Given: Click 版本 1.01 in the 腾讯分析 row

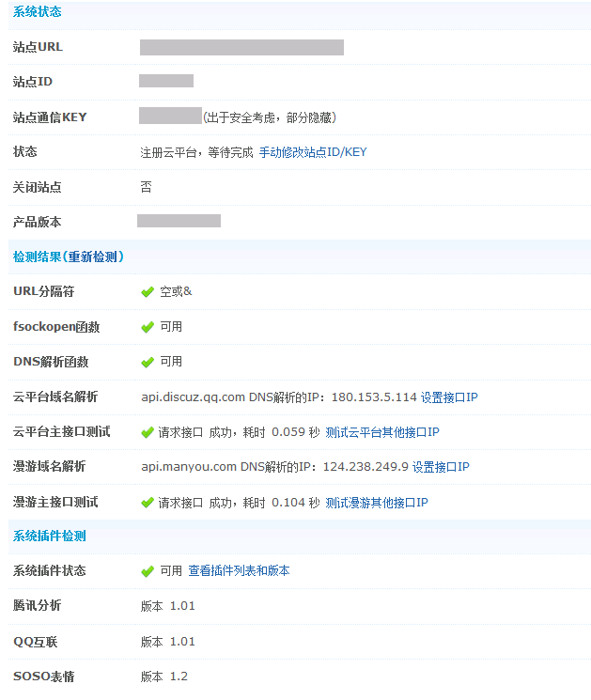Looking at the screenshot, I should click(168, 606).
